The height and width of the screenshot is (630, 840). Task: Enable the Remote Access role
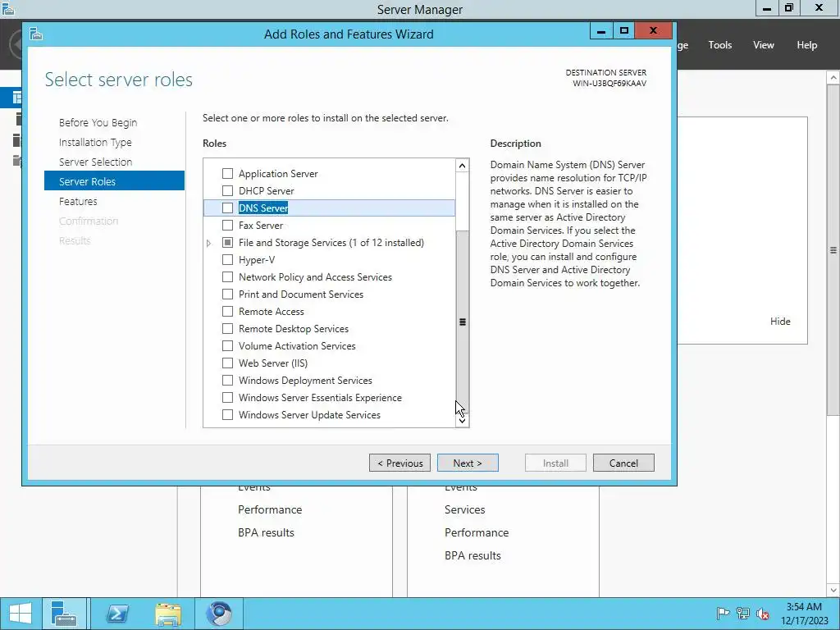tap(228, 311)
